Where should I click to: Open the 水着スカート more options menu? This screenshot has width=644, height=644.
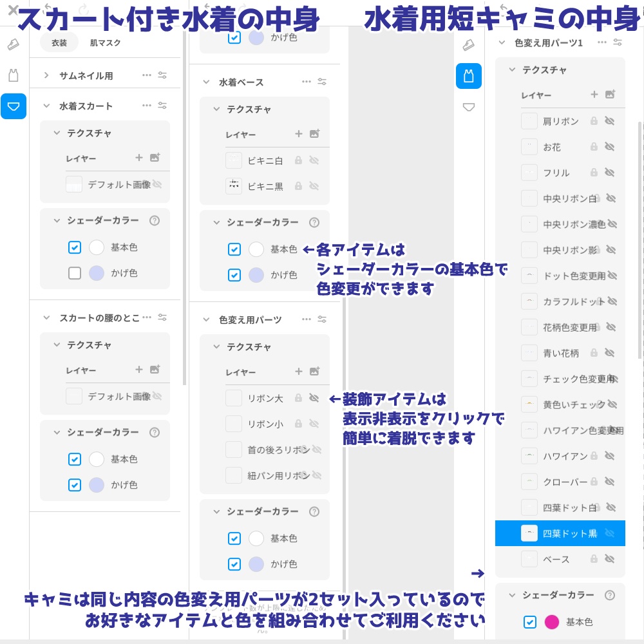[147, 105]
